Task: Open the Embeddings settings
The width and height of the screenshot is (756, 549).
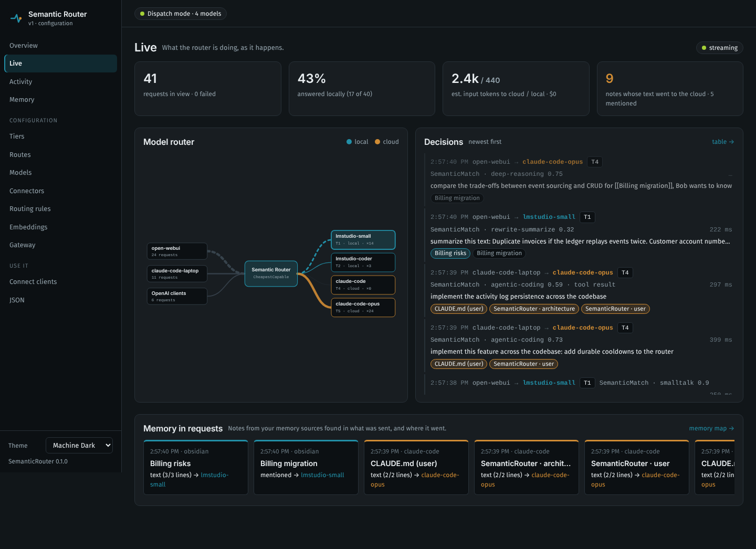Action: [x=60, y=227]
